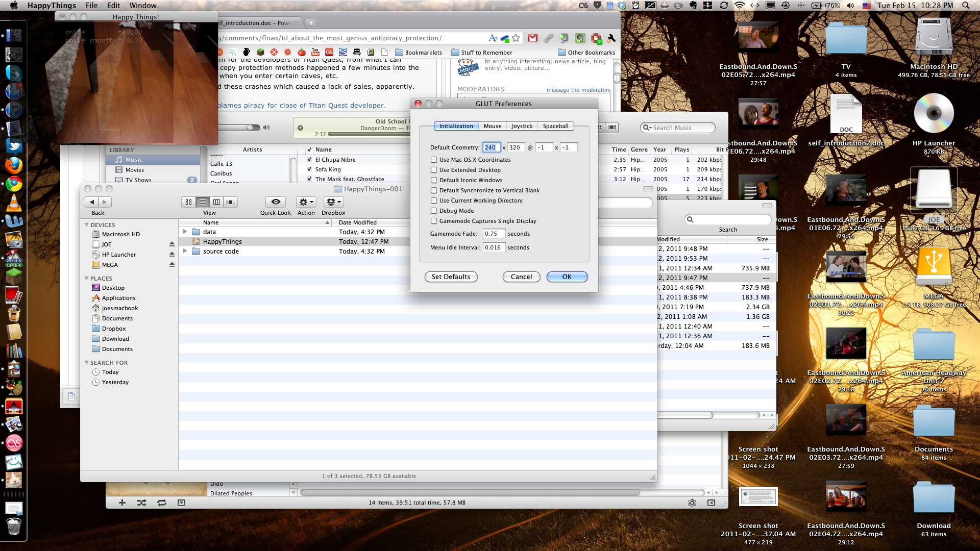Click the Quick Look eye icon
This screenshot has height=551, width=980.
coord(275,202)
